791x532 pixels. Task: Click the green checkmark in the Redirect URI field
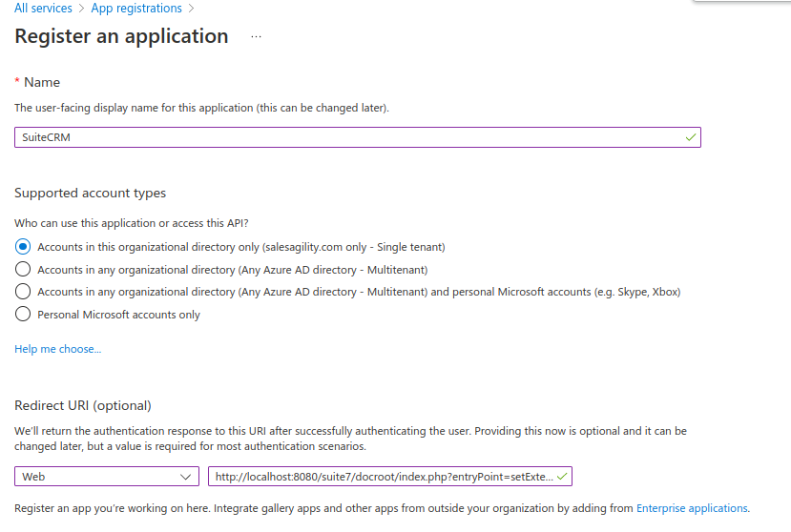pos(562,477)
